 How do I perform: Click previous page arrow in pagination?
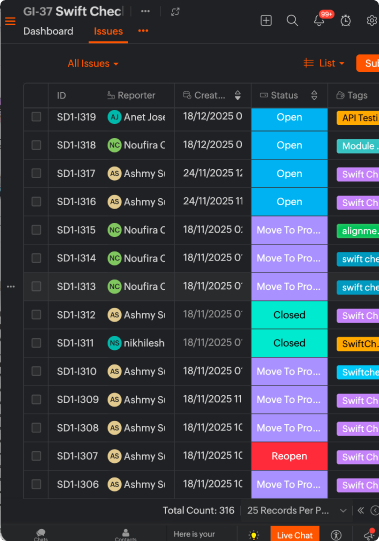tap(375, 510)
